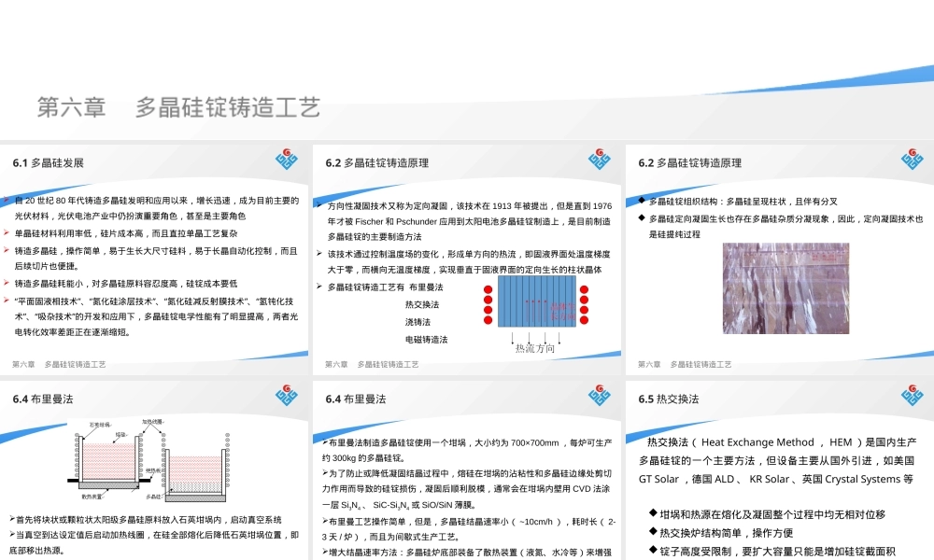The image size is (934, 560).
Task: Click the polysilicon ingot photo
Action: tap(785, 288)
